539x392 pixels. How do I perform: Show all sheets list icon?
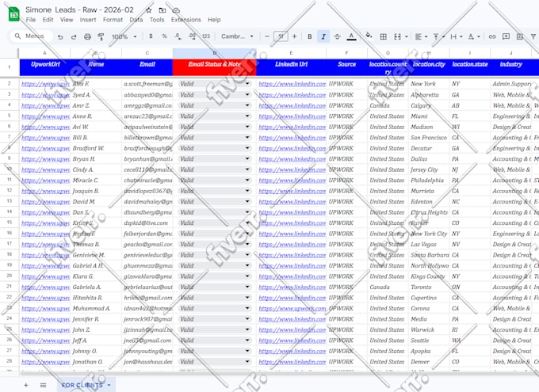tap(43, 385)
